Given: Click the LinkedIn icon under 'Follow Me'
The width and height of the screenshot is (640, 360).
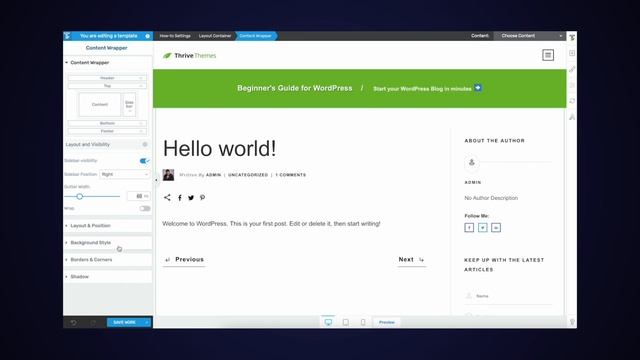Looking at the screenshot, I should coord(496,227).
